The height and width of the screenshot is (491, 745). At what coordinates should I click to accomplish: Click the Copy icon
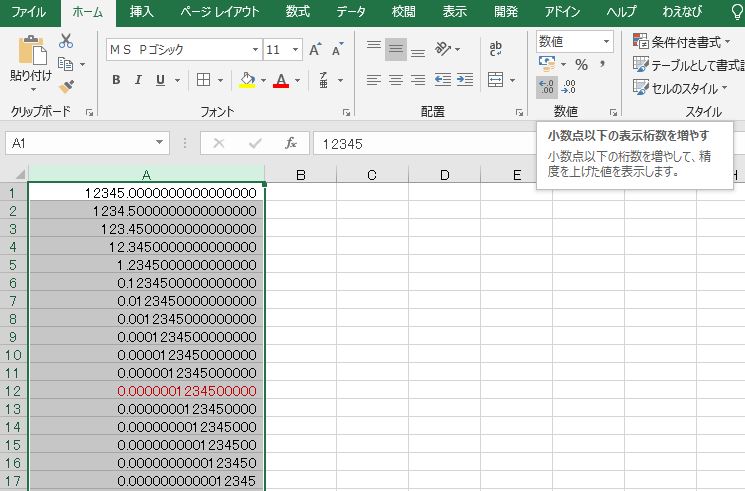click(x=66, y=64)
